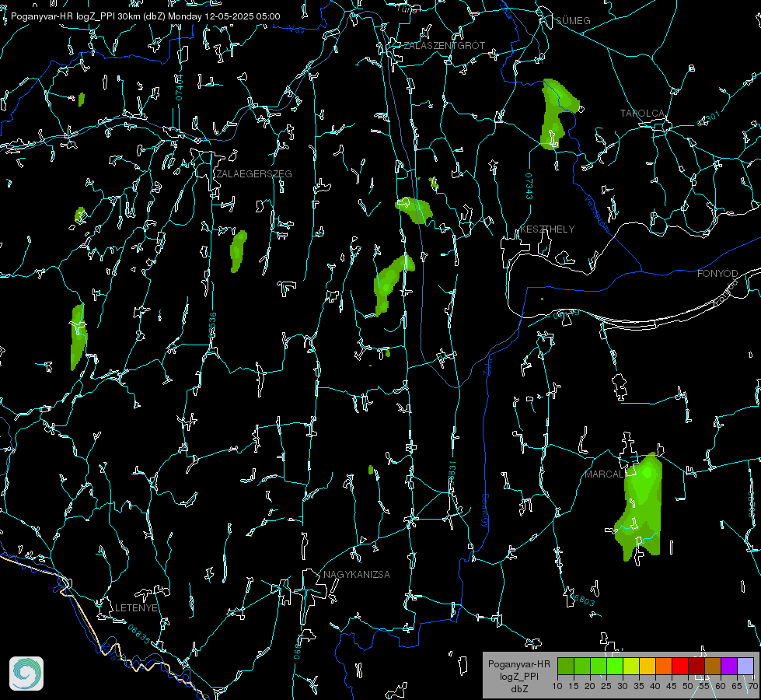Click road number 06835 label
Viewport: 761px width, 700px height.
pyautogui.click(x=139, y=634)
